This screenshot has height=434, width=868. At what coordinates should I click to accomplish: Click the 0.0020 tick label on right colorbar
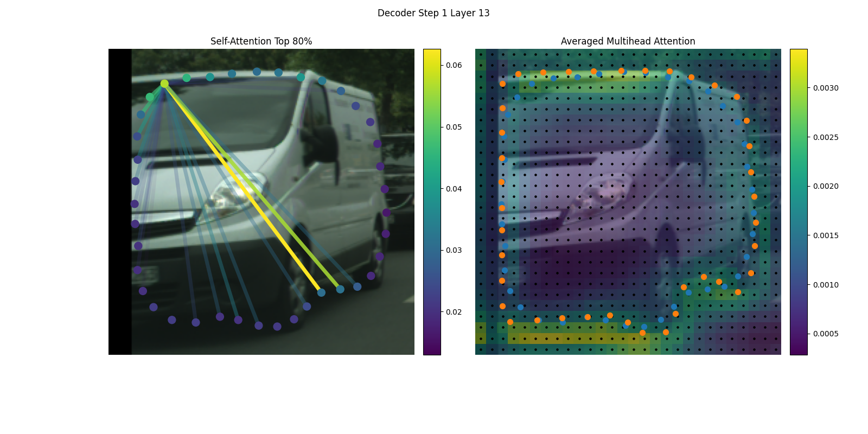point(826,186)
